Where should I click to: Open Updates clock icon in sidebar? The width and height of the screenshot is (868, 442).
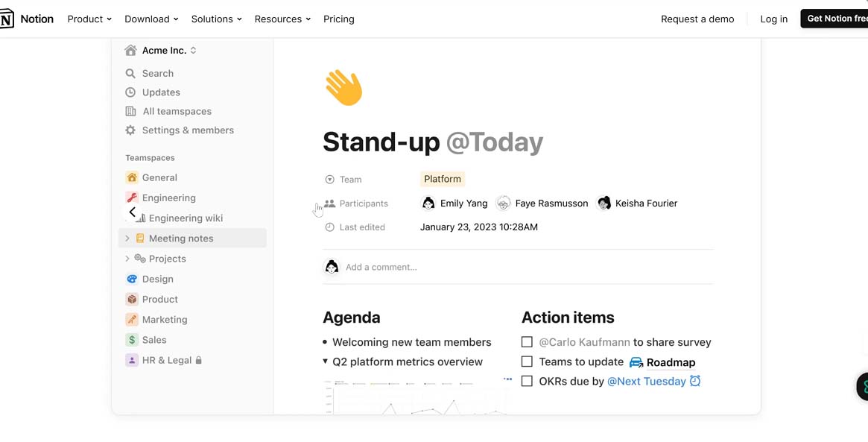pos(130,92)
